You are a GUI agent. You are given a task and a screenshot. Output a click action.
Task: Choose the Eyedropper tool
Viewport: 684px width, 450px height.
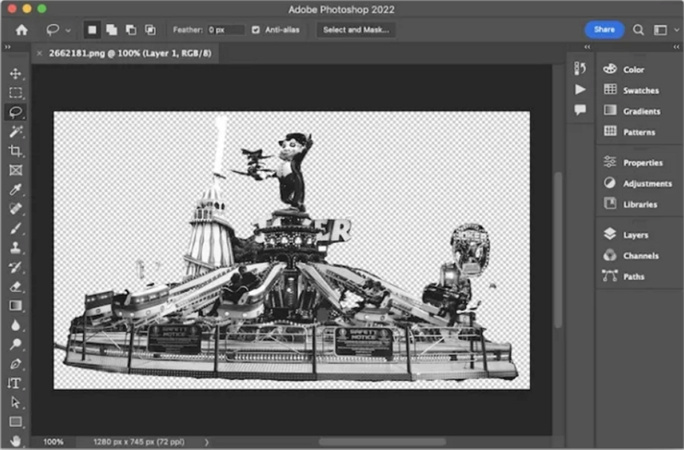click(x=15, y=189)
